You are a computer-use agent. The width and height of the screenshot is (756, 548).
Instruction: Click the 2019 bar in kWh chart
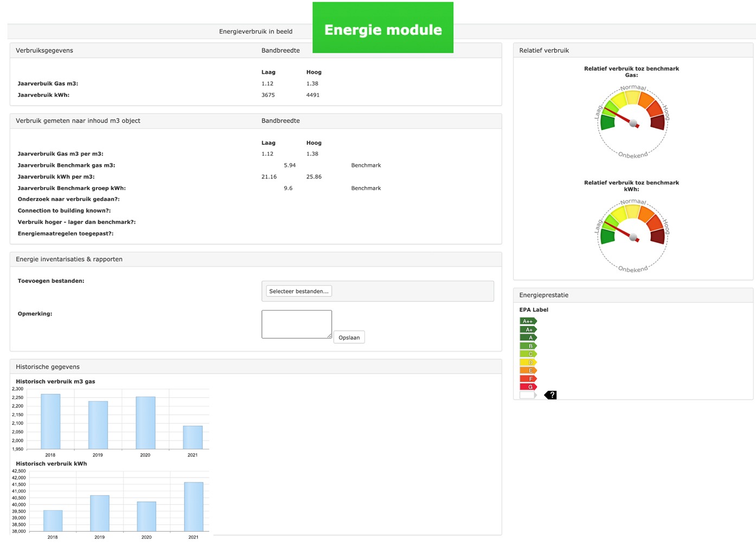click(x=99, y=513)
